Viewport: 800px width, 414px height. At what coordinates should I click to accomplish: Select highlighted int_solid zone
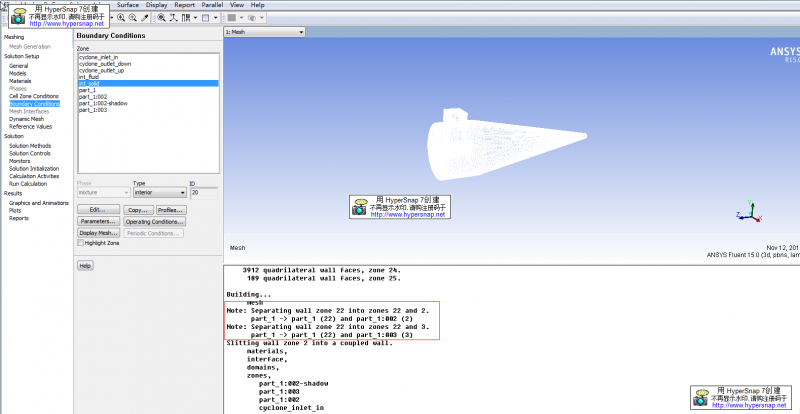[x=148, y=83]
